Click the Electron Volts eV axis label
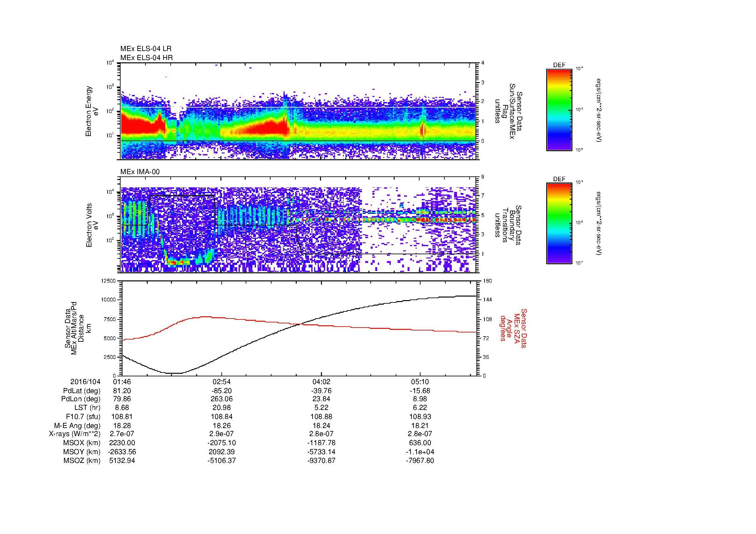Image resolution: width=756 pixels, height=534 pixels. 92,225
